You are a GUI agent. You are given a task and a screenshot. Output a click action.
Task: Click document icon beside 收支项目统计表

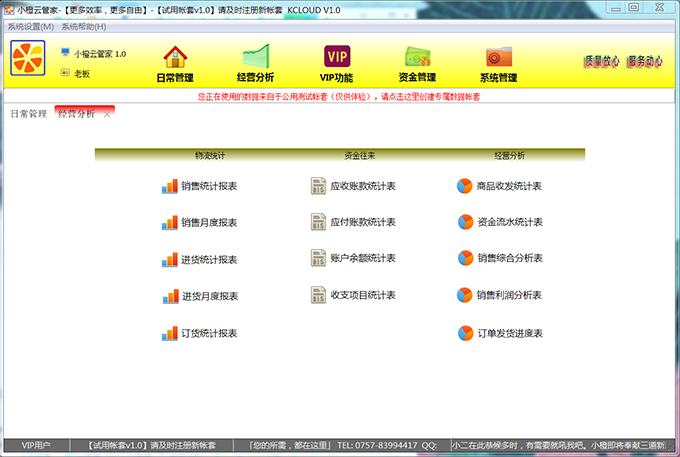click(x=318, y=295)
